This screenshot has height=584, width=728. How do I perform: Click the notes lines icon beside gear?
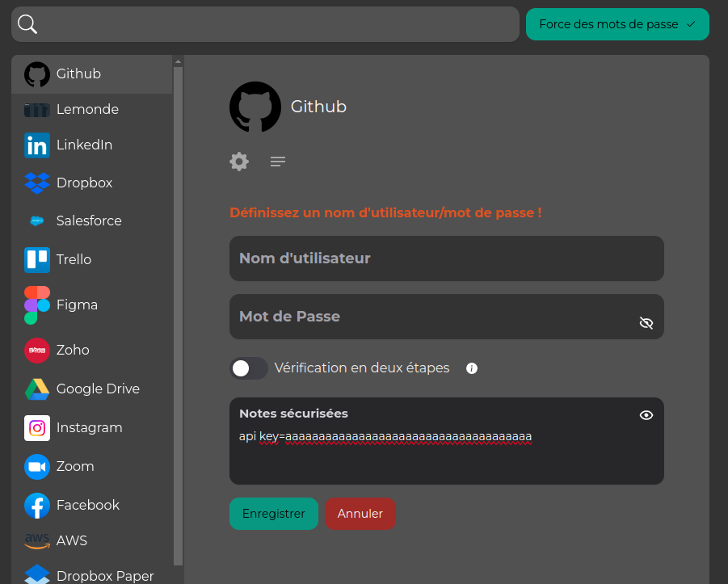278,162
